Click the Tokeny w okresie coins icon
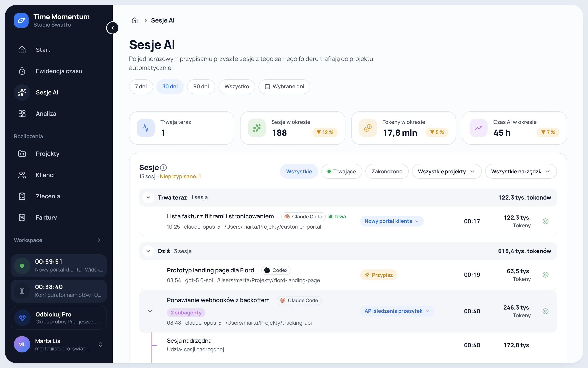The height and width of the screenshot is (368, 588). tap(368, 128)
